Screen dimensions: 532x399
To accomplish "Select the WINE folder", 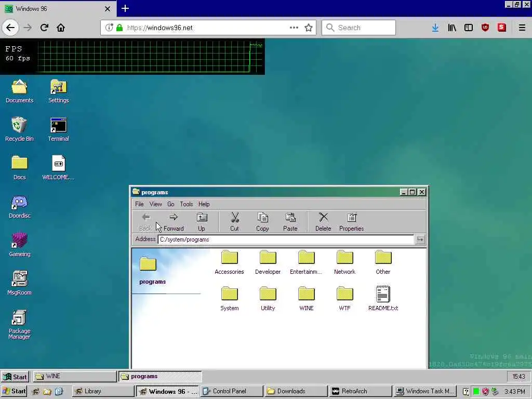I will (x=306, y=299).
